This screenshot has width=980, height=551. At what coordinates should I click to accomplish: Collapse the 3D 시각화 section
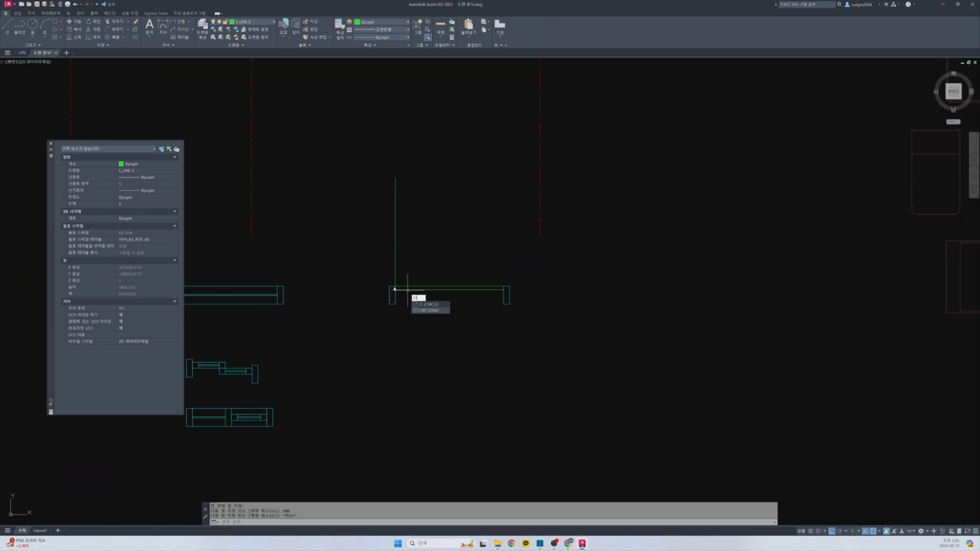click(x=175, y=211)
